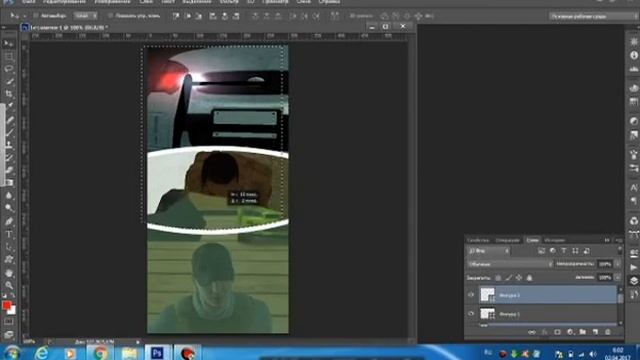The width and height of the screenshot is (640, 360).
Task: Select the Dodge tool
Action: [x=9, y=208]
